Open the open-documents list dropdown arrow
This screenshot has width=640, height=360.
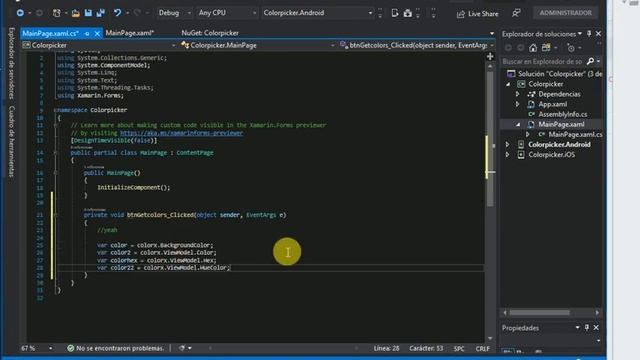[492, 33]
